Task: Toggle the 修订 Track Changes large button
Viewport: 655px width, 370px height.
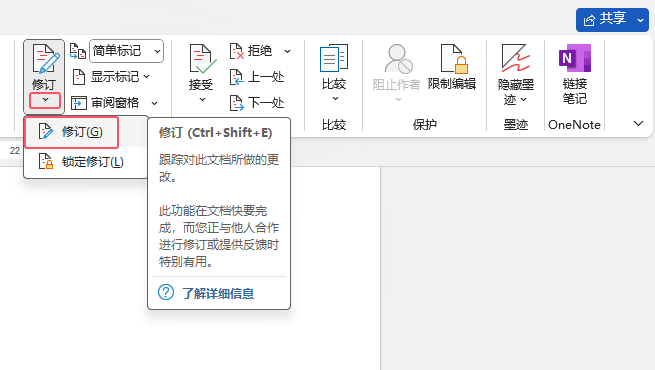Action: pyautogui.click(x=44, y=66)
